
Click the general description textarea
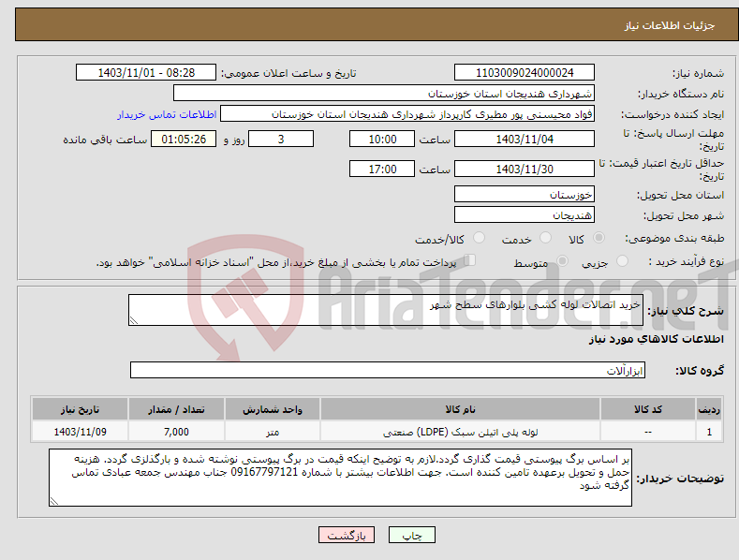click(386, 310)
